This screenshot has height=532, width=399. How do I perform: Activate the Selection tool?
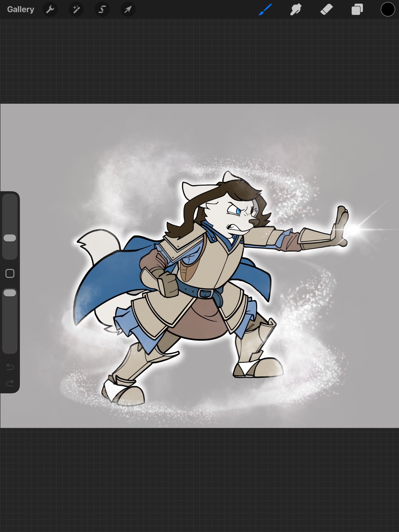[102, 10]
